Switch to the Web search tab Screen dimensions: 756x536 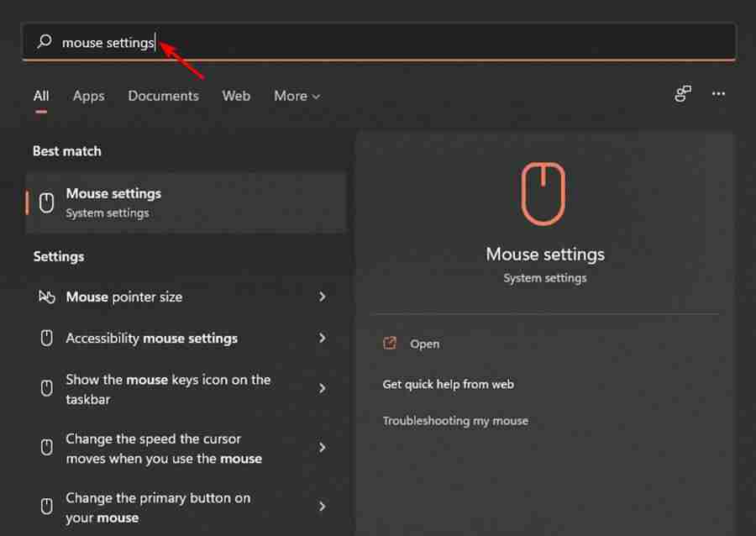[x=236, y=96]
